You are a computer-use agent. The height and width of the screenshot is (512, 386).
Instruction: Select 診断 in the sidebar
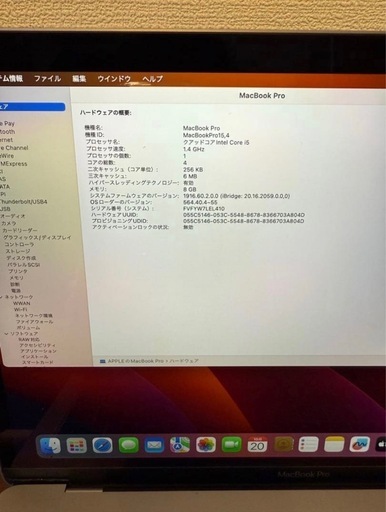[15, 284]
